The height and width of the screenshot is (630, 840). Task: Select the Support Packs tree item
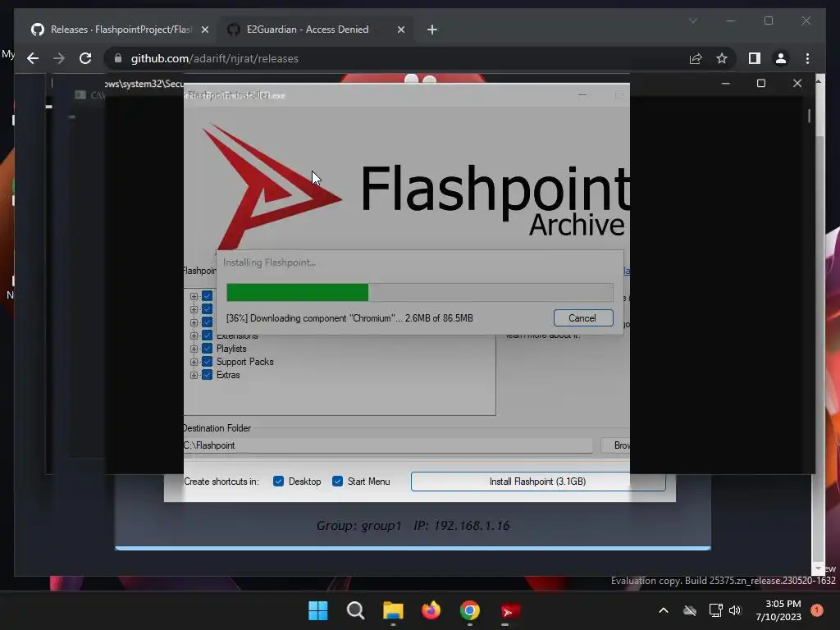(244, 362)
